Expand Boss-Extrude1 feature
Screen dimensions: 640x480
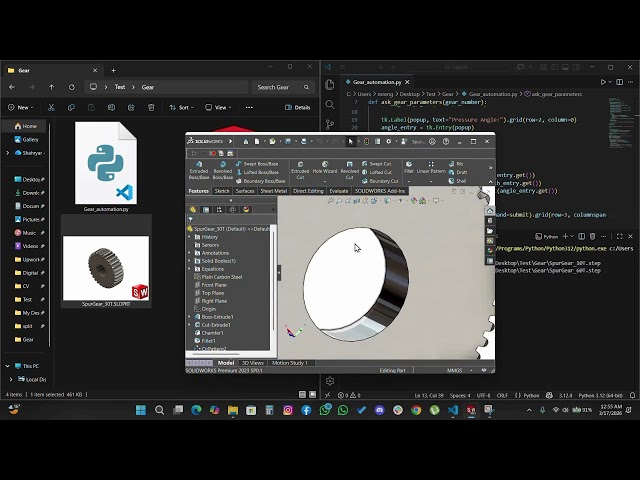(x=189, y=317)
